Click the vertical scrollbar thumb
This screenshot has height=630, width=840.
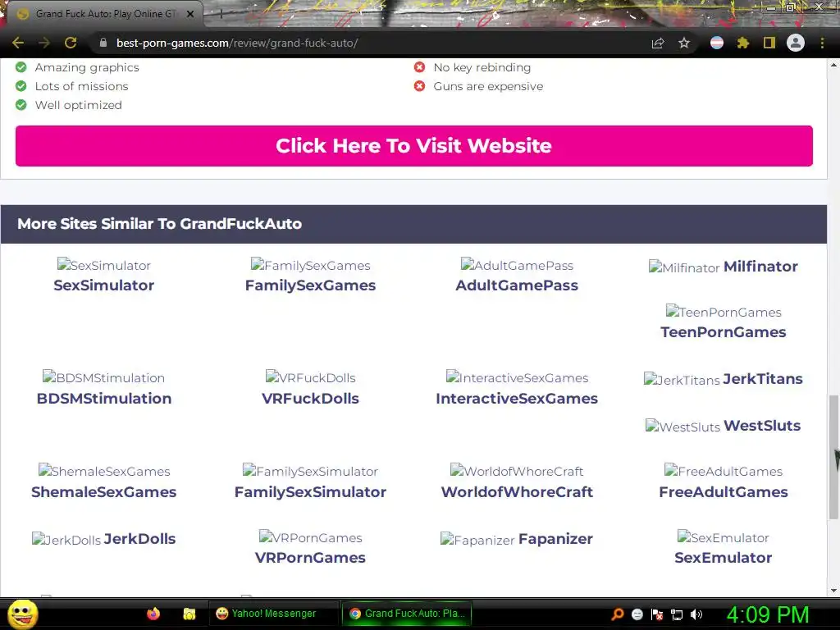833,457
